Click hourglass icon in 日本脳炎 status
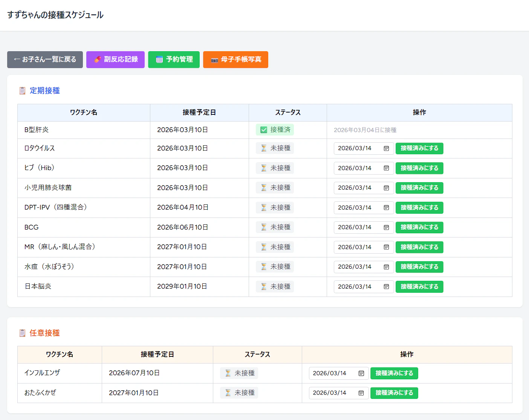The width and height of the screenshot is (529, 420). pos(264,287)
